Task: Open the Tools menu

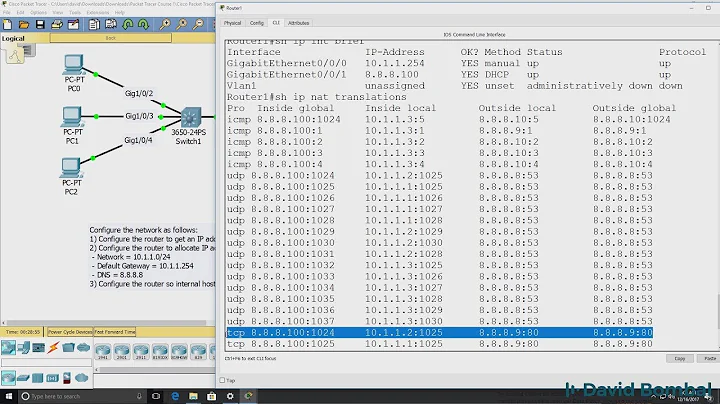Action: click(75, 12)
